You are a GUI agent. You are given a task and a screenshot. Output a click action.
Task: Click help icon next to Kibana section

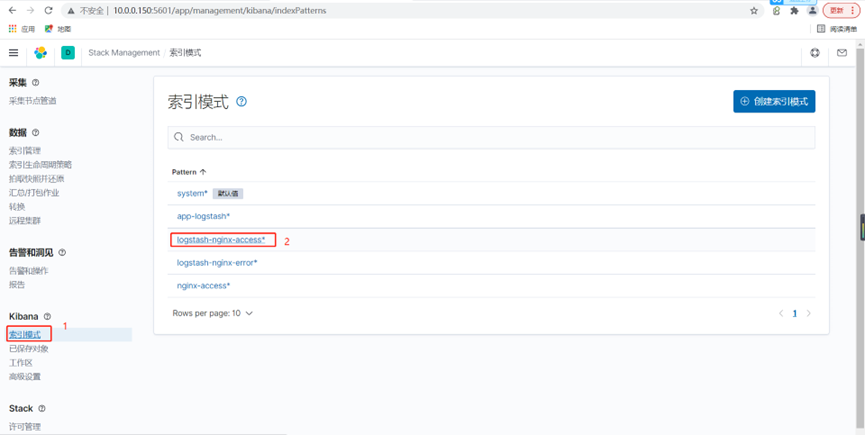(x=47, y=316)
